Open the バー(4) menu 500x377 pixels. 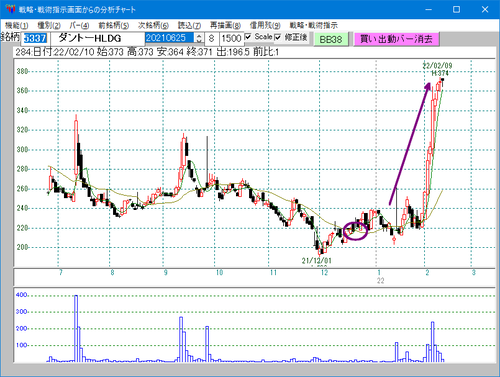[x=79, y=25]
